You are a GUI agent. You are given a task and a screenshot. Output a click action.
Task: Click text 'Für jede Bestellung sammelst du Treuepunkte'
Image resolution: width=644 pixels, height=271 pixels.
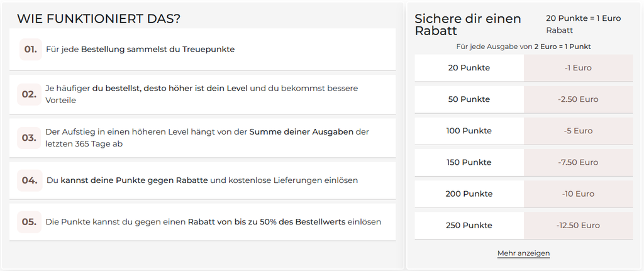click(140, 49)
